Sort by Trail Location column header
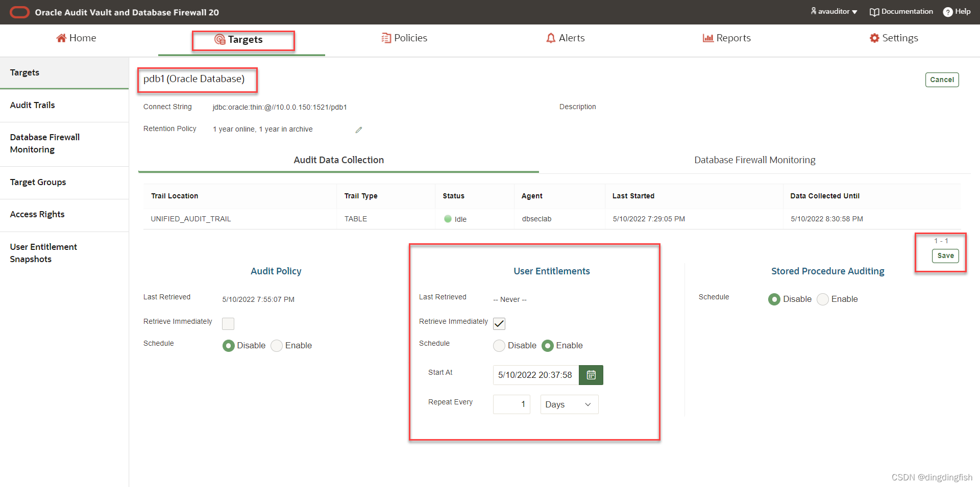The image size is (980, 487). [x=175, y=196]
